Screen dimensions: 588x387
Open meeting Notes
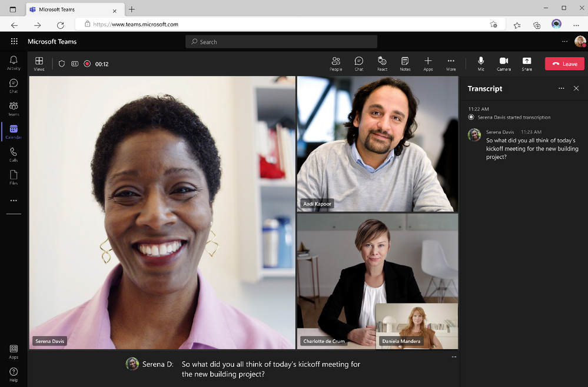click(x=405, y=64)
